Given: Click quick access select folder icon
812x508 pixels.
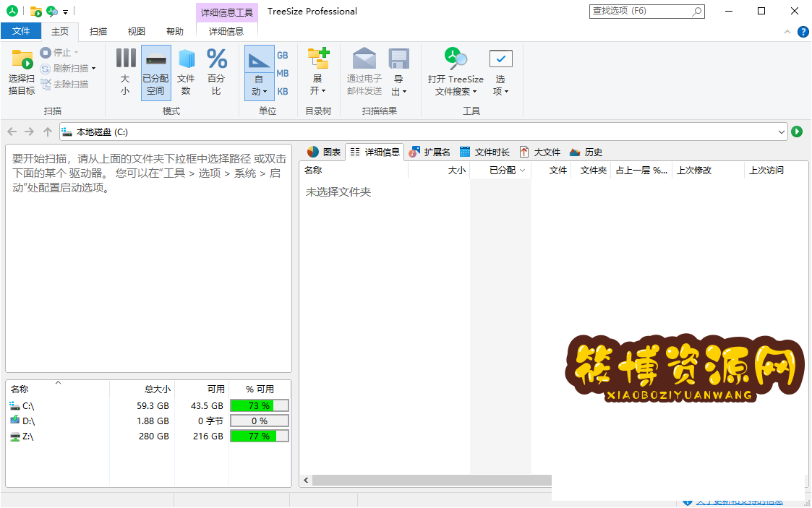Looking at the screenshot, I should [35, 12].
